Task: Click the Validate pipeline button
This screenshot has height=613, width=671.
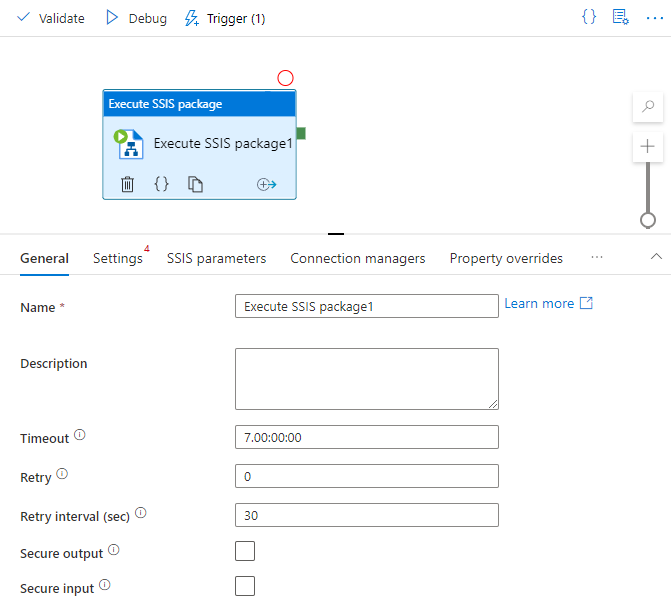Action: tap(50, 18)
